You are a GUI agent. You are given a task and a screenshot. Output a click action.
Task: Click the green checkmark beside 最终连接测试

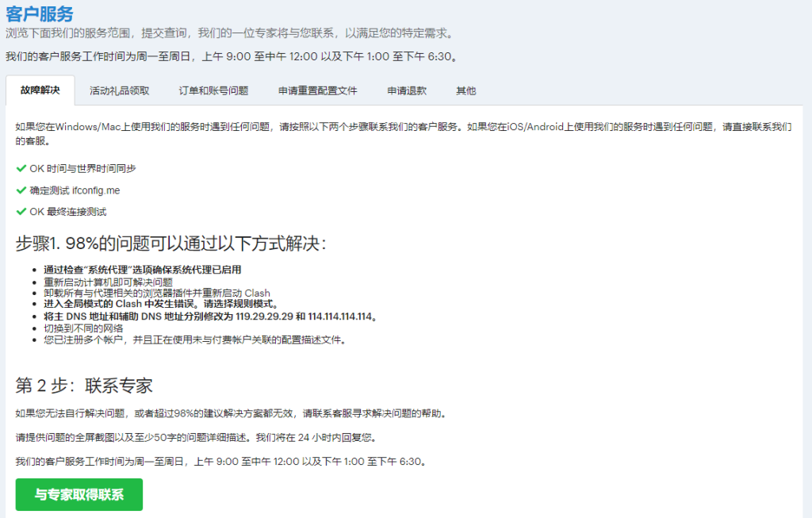tap(21, 212)
